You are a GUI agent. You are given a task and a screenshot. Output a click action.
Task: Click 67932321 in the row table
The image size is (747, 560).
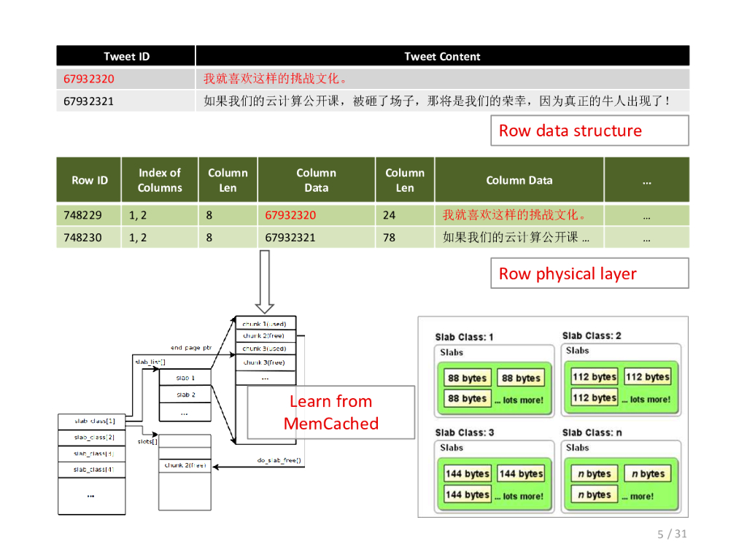click(x=290, y=238)
